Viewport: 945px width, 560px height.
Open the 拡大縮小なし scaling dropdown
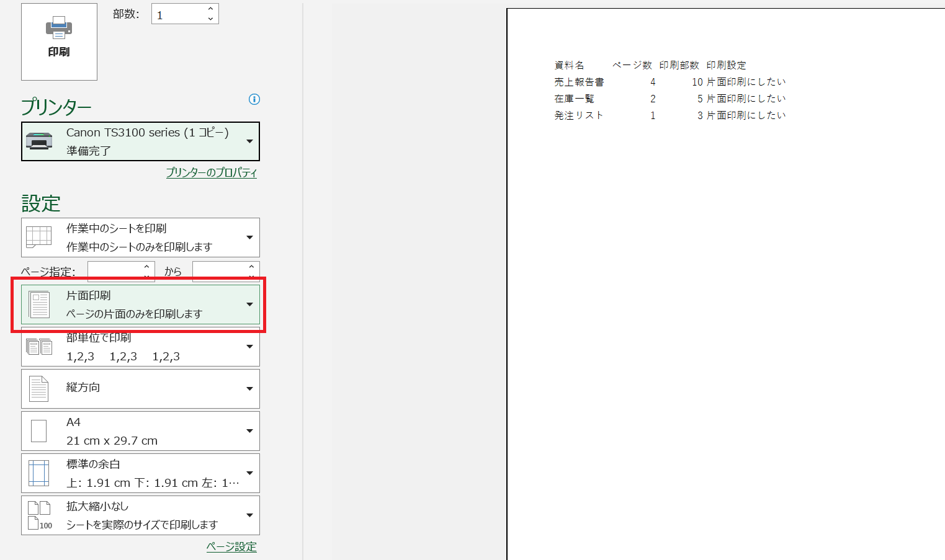tap(249, 515)
